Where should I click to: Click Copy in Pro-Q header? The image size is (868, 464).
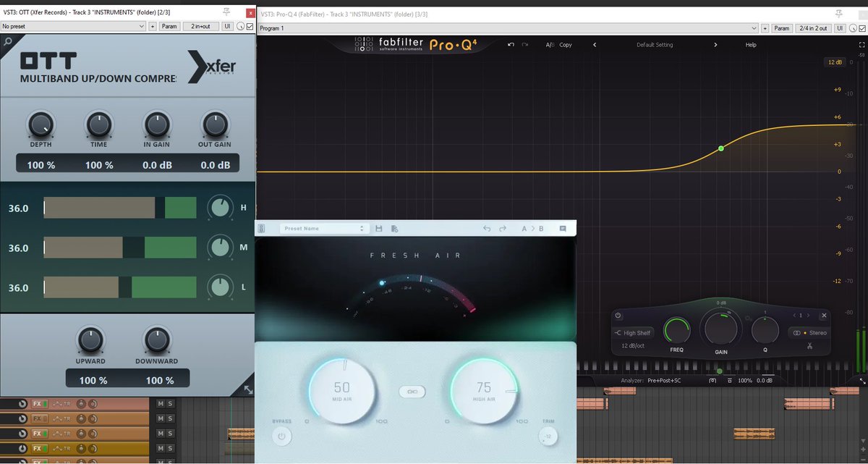(x=566, y=45)
